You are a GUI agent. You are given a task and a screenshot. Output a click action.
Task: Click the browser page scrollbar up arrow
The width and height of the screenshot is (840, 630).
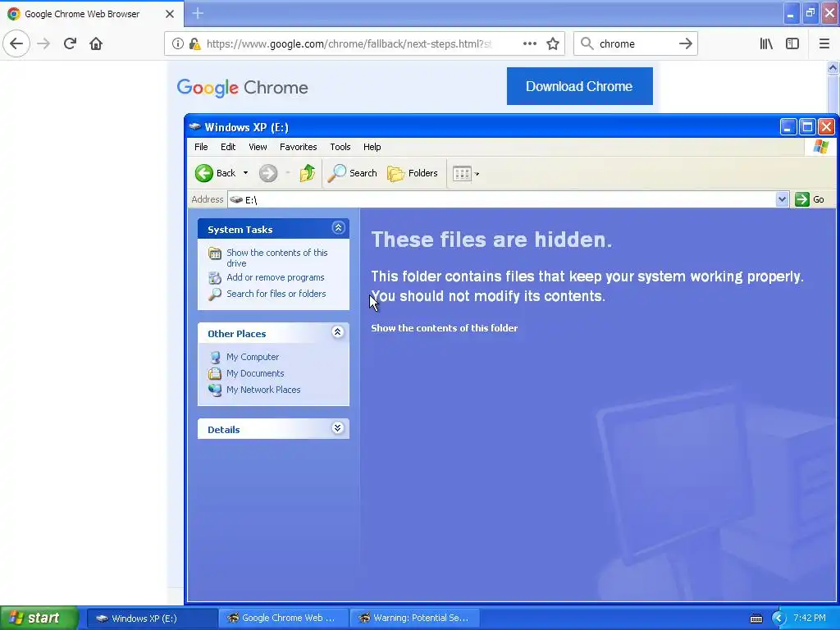(x=833, y=67)
